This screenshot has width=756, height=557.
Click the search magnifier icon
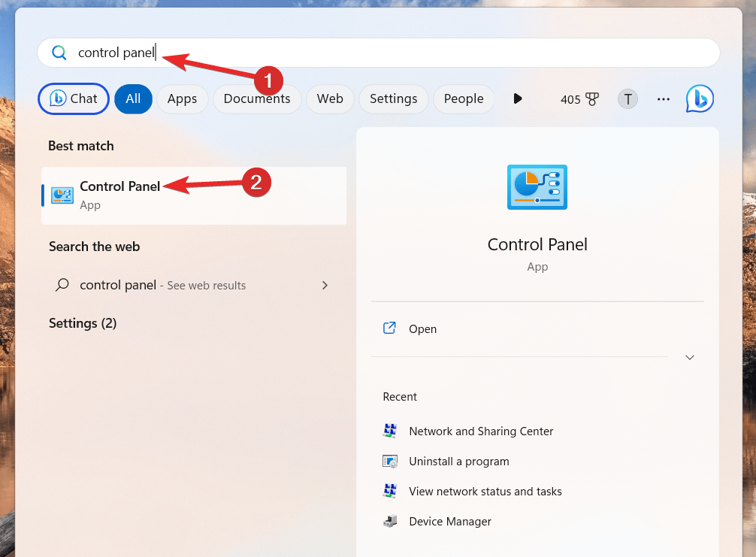(59, 53)
